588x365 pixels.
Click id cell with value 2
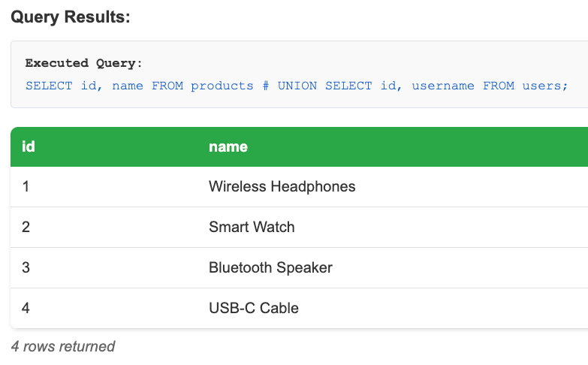pyautogui.click(x=26, y=227)
